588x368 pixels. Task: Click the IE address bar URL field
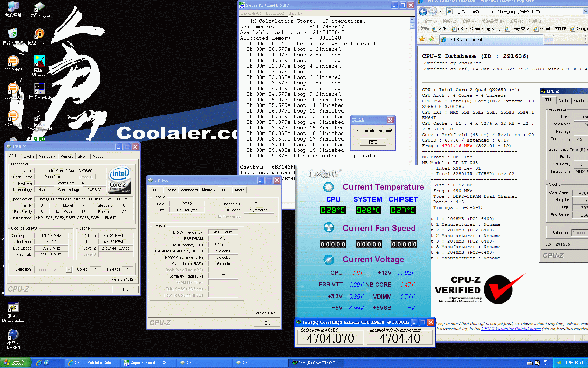[514, 12]
